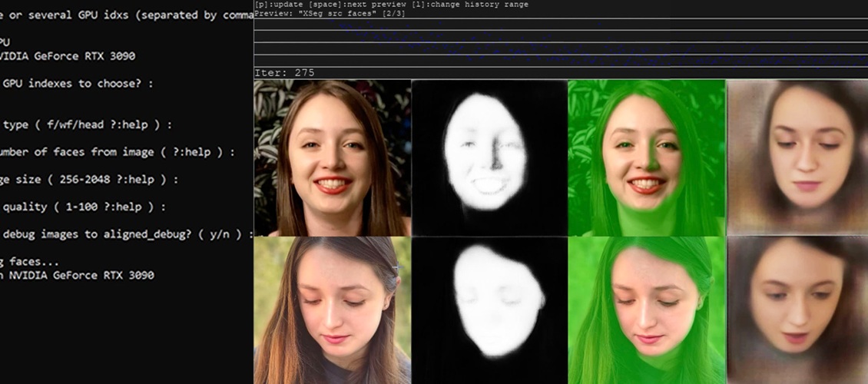868x384 pixels.
Task: Click the white mask of the downward-looking face
Action: 489,310
